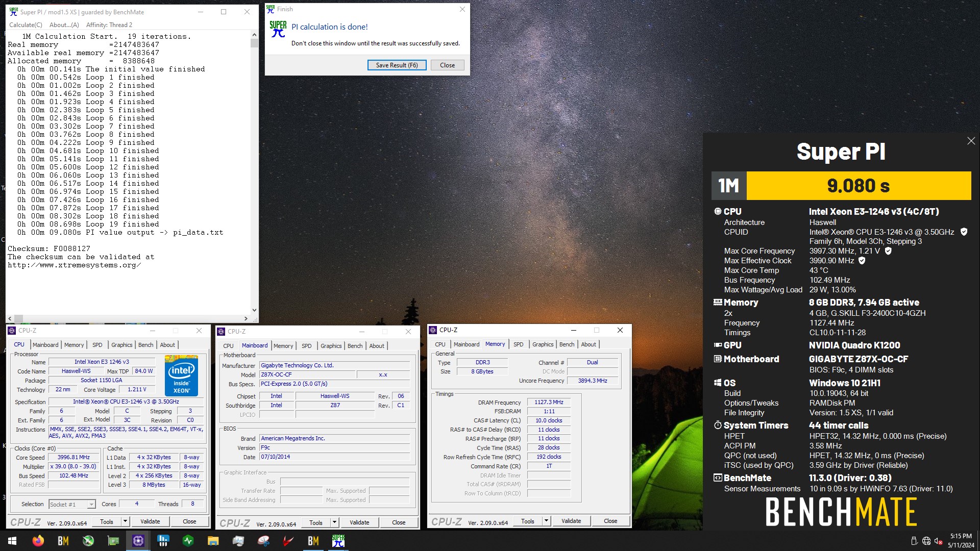Switch to Graphics tab in right CPU-Z window

coord(543,344)
